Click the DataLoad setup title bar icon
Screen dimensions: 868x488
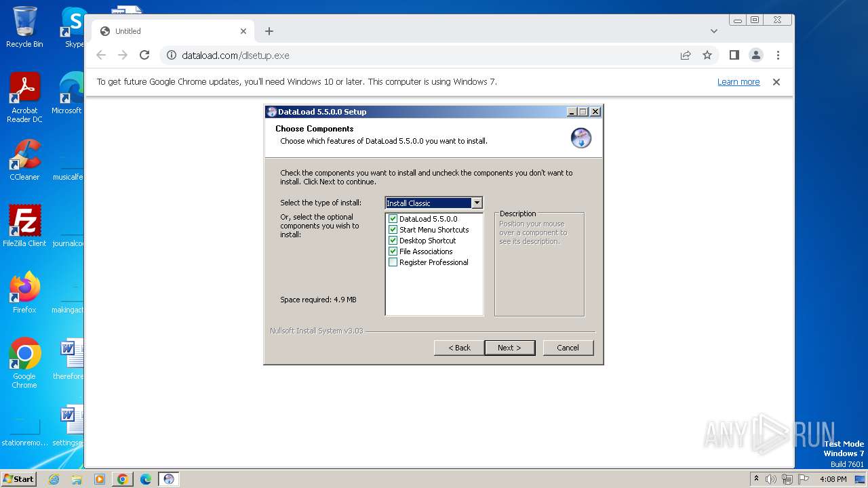(x=271, y=112)
